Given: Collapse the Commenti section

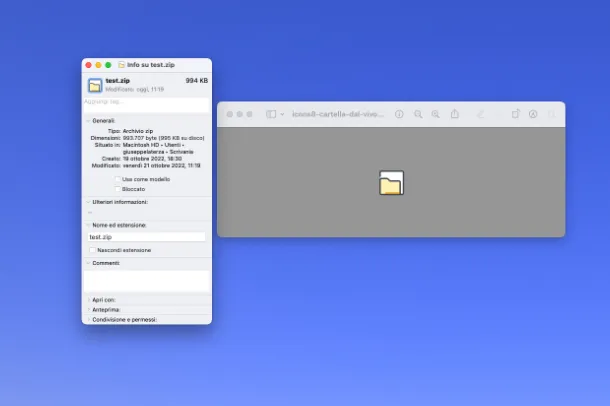Looking at the screenshot, I should tap(88, 263).
